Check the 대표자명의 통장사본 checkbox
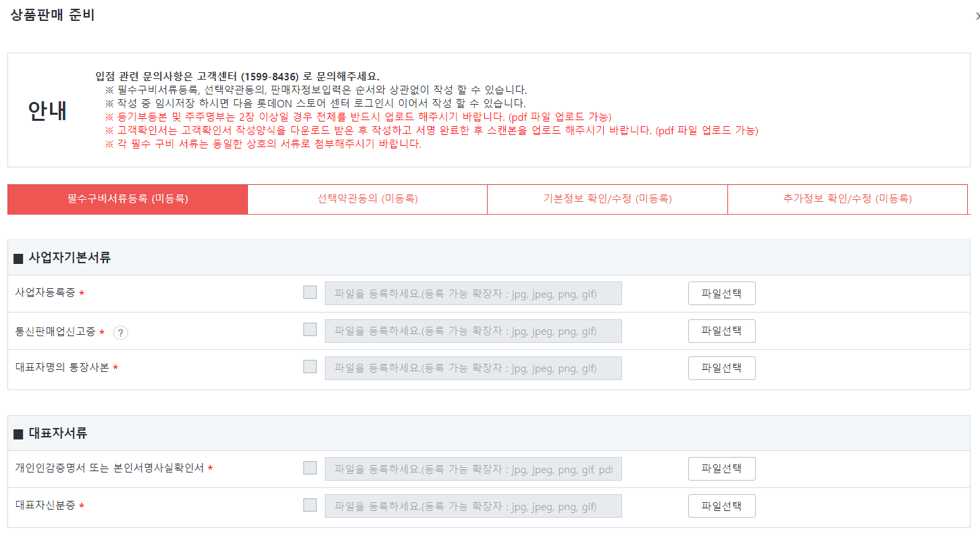980x538 pixels. (x=310, y=367)
